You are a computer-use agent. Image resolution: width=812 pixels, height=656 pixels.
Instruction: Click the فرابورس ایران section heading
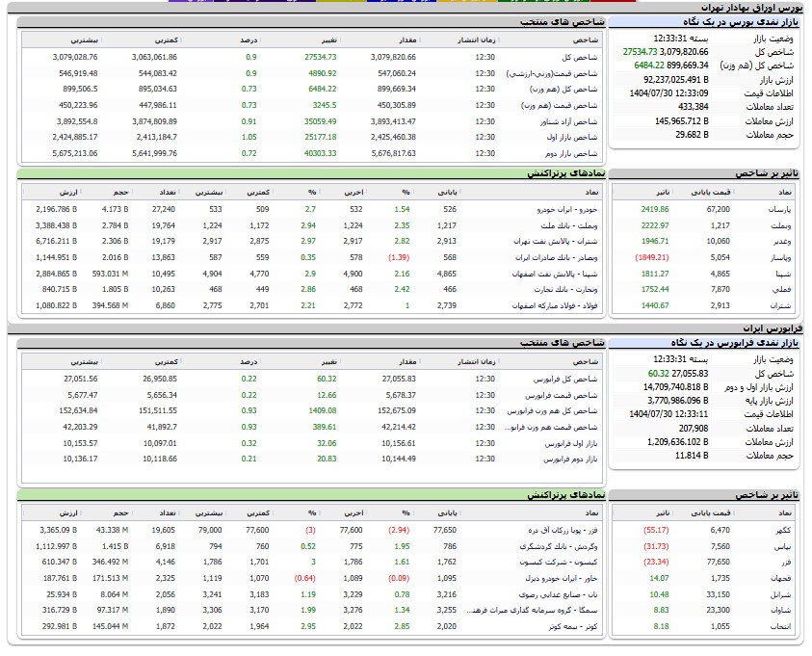point(773,328)
